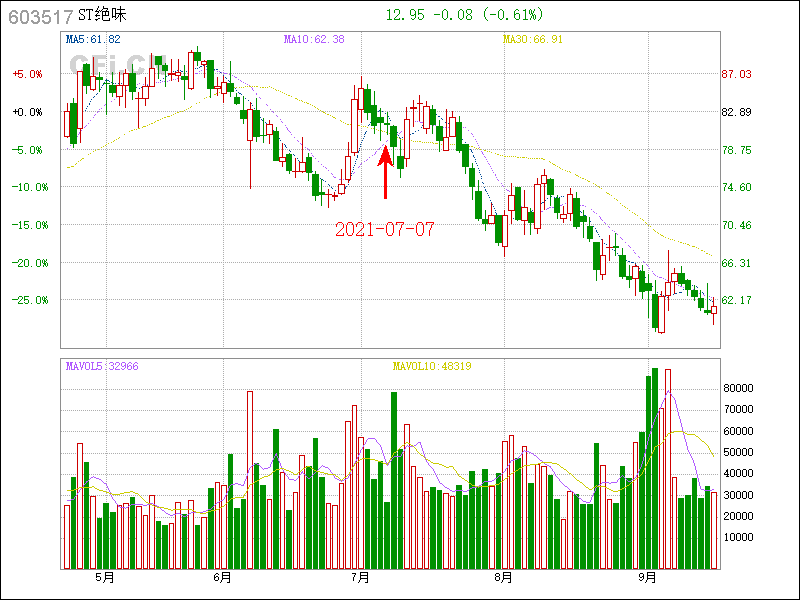Click the 87.03 price axis value
This screenshot has width=800, height=600.
pos(736,74)
